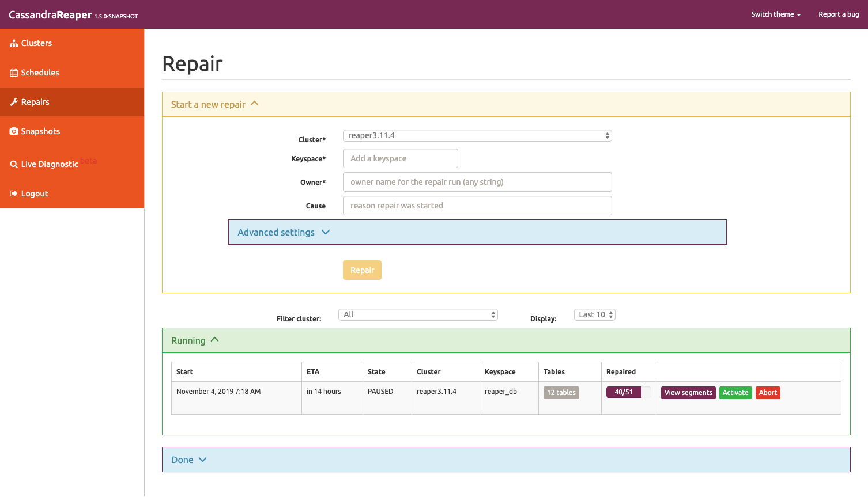Image resolution: width=868 pixels, height=497 pixels.
Task: Open the Filter cluster dropdown
Action: (418, 314)
